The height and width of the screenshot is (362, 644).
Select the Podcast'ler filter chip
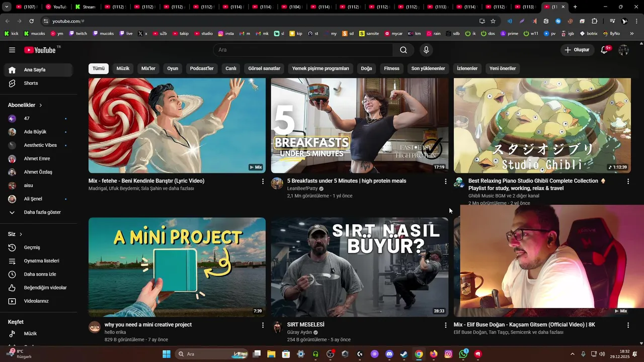point(202,68)
